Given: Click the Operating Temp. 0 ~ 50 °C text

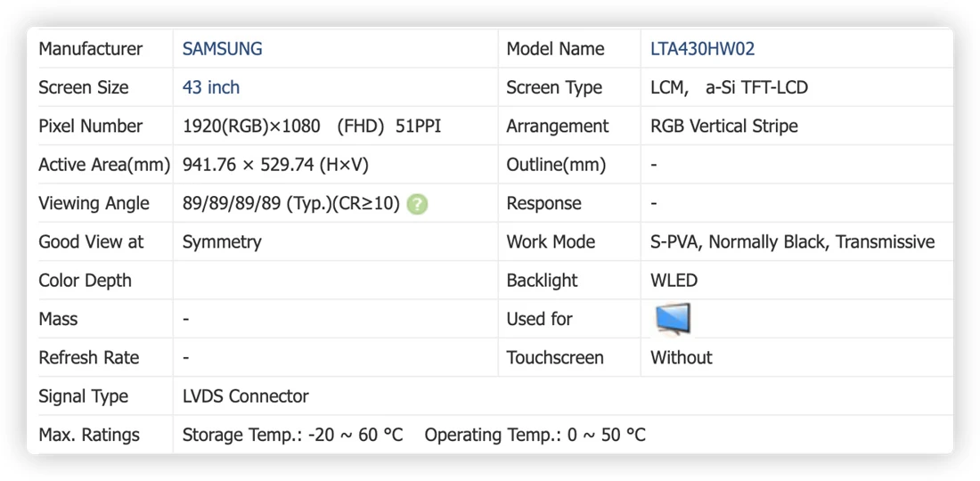Looking at the screenshot, I should (535, 436).
